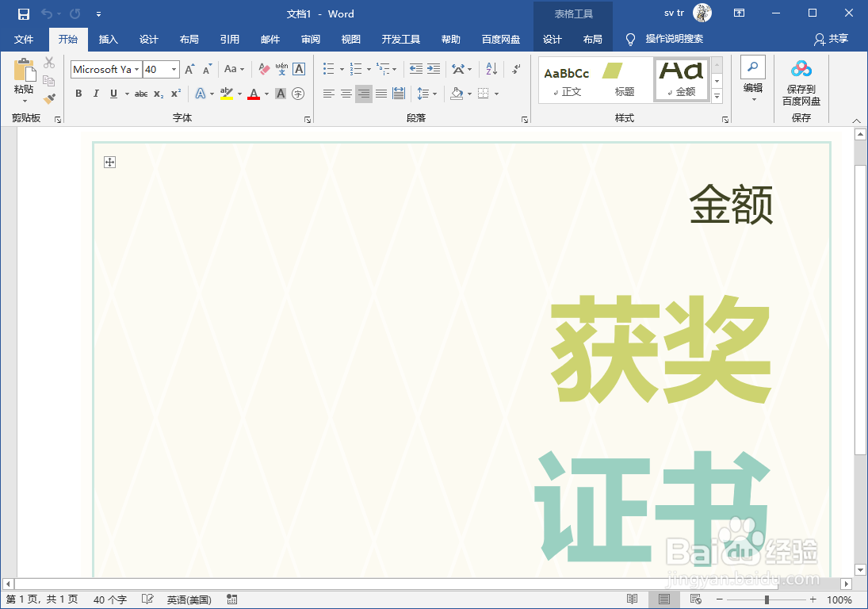Open the 文件 menu
868x609 pixels.
coord(23,40)
